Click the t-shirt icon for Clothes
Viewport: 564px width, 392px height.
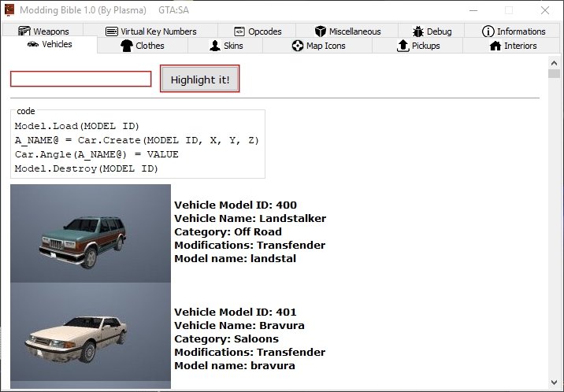127,46
